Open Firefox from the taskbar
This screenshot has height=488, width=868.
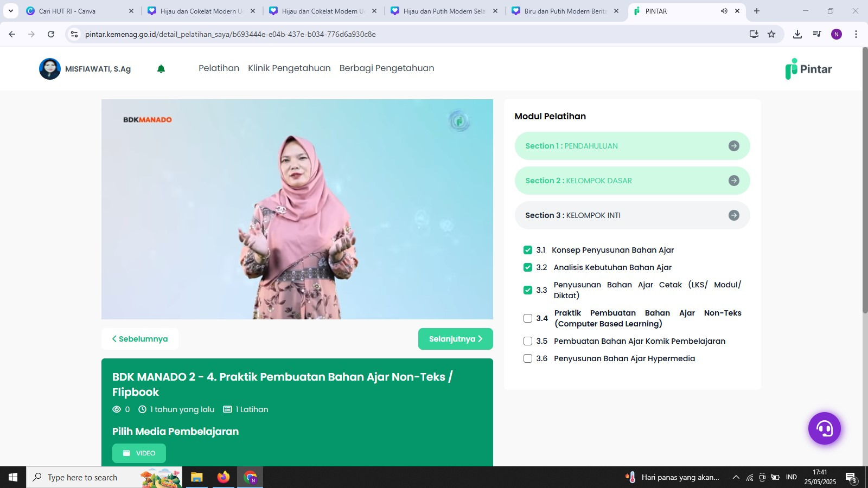[x=224, y=477]
